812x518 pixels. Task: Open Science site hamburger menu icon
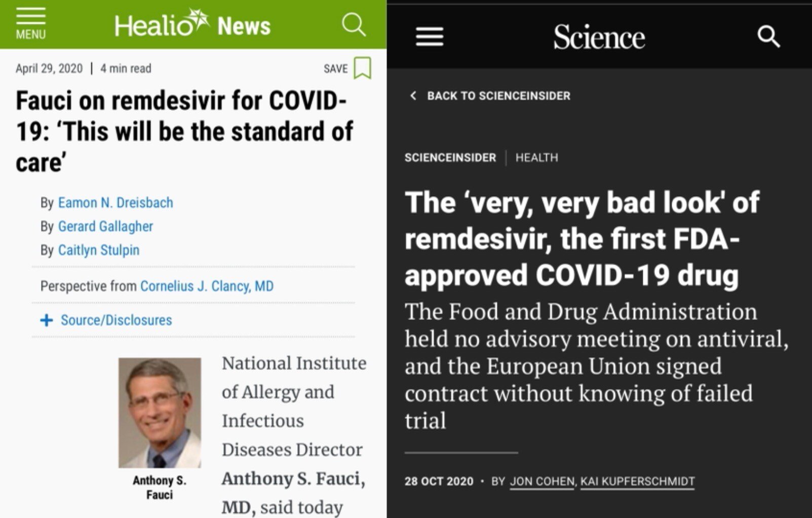(x=430, y=37)
